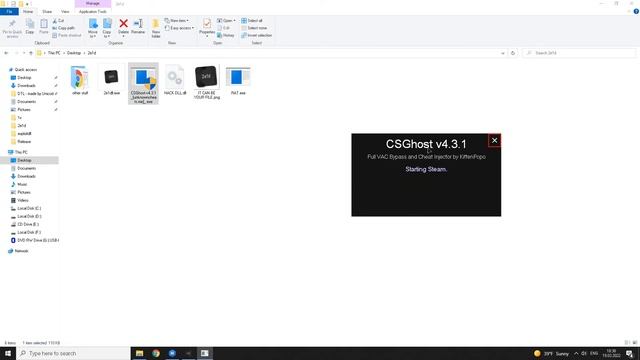Image resolution: width=640 pixels, height=360 pixels.
Task: Open Local Disk (C:) in sidebar
Action: point(29,208)
